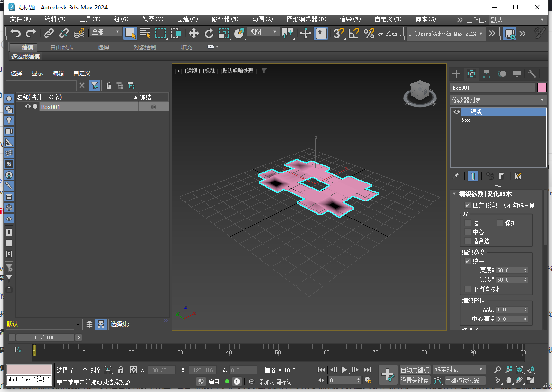Open the Hierarchy panel icon
The height and width of the screenshot is (392, 552).
(x=487, y=73)
